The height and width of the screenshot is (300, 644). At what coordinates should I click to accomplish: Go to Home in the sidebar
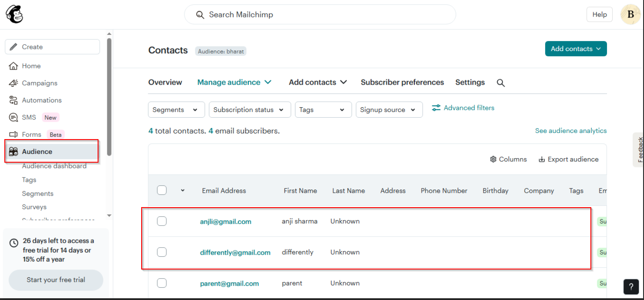[x=31, y=66]
